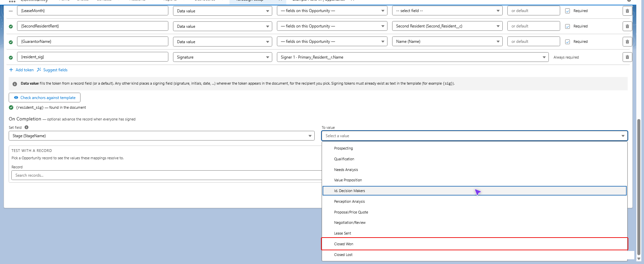Select Closed Lost stage value
Screen dimensions: 644x264
[474, 255]
